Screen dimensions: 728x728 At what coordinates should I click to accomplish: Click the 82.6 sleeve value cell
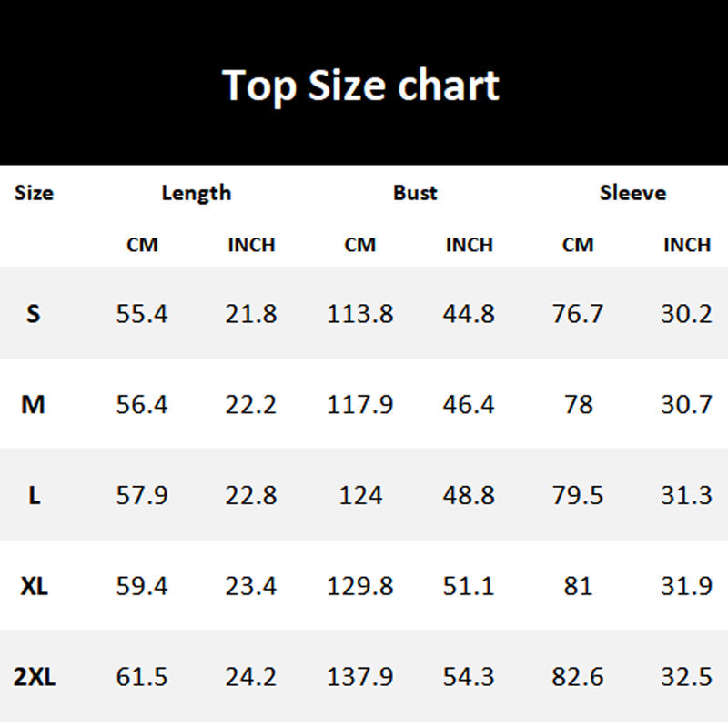pos(578,677)
